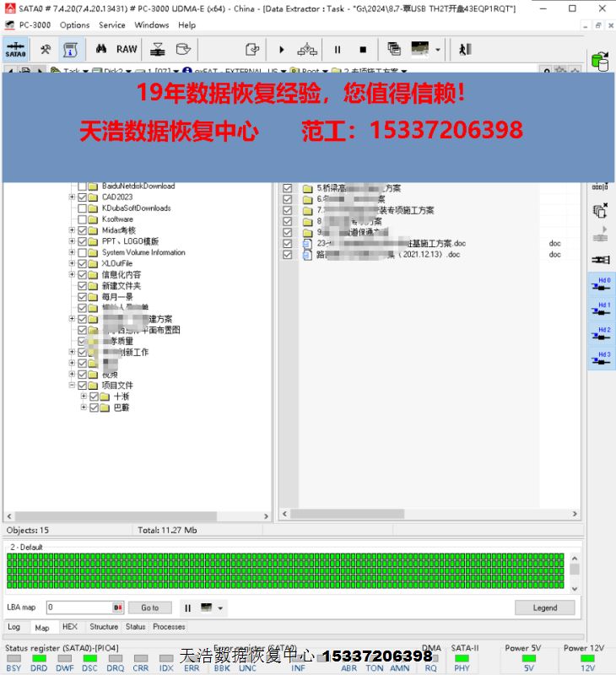Open the map view dropdown arrow beside Go to

221,607
